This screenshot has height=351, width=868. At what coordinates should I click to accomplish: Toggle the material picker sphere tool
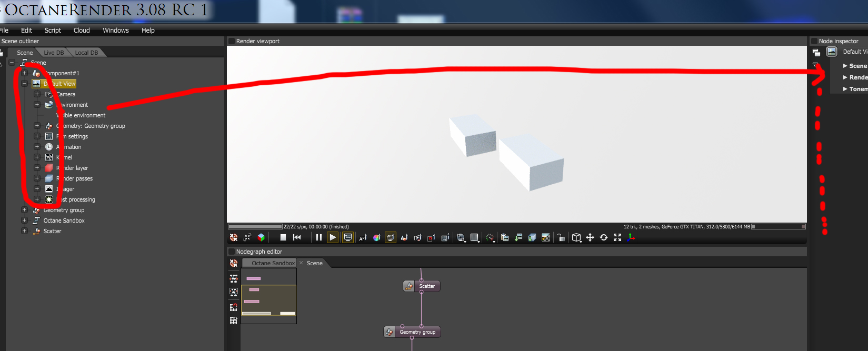390,238
